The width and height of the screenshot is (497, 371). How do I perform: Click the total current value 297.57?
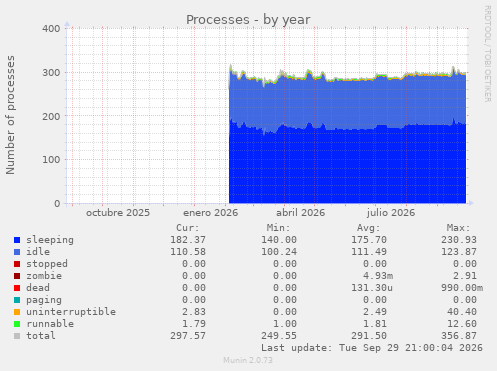pyautogui.click(x=188, y=336)
